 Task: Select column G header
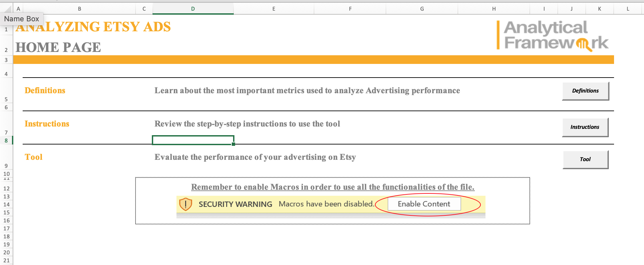point(422,9)
